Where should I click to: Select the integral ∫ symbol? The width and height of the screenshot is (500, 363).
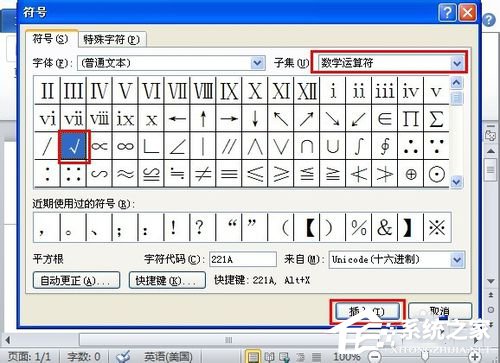[x=359, y=146]
